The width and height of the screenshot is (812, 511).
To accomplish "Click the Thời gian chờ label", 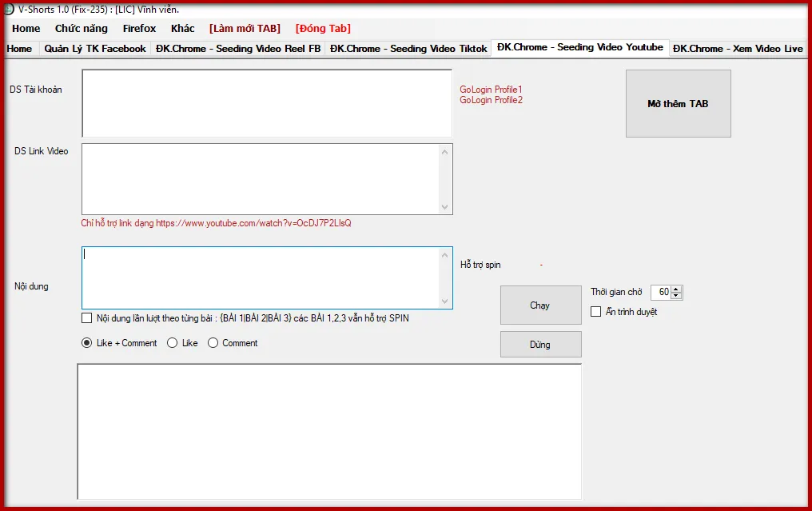I will 616,293.
